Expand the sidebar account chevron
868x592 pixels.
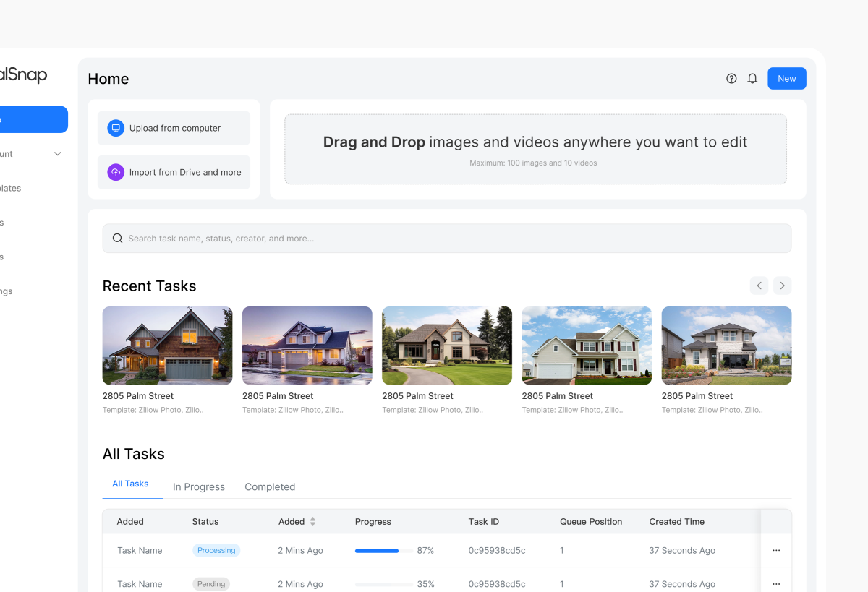(58, 154)
